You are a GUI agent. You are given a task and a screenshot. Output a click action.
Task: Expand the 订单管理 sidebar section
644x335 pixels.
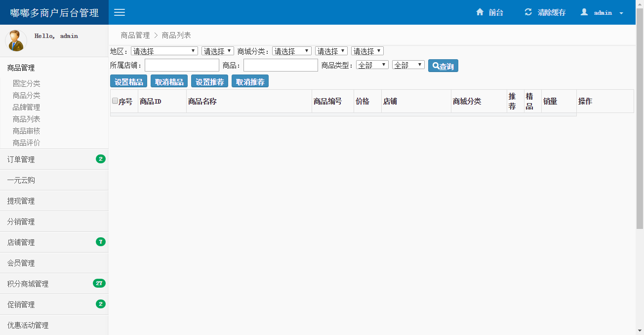pos(54,159)
